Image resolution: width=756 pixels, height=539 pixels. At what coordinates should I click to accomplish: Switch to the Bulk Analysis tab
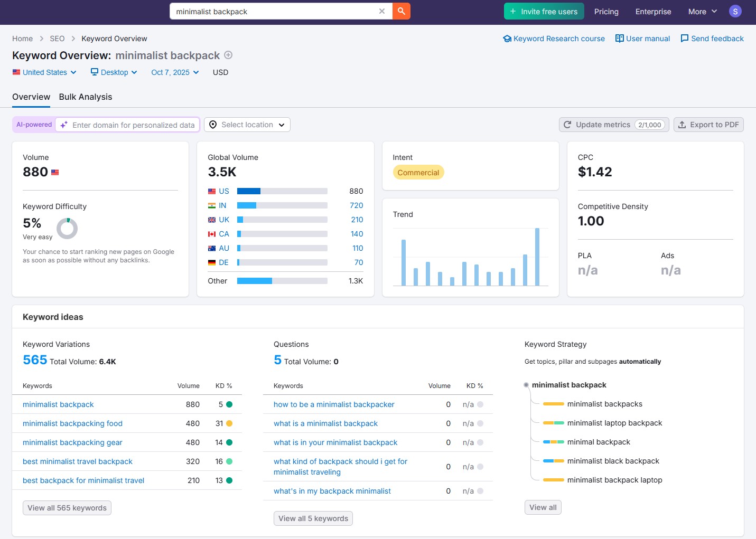tap(86, 97)
